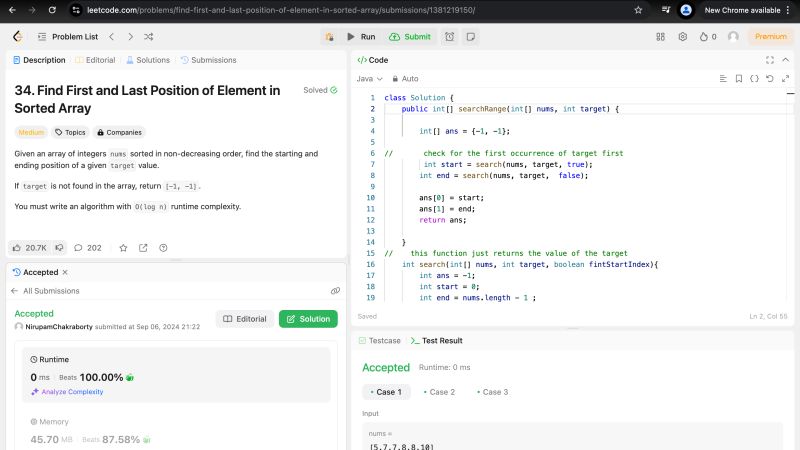Click the debugger icon left of Run
Viewport: 800px width, 450px height.
pyautogui.click(x=328, y=36)
